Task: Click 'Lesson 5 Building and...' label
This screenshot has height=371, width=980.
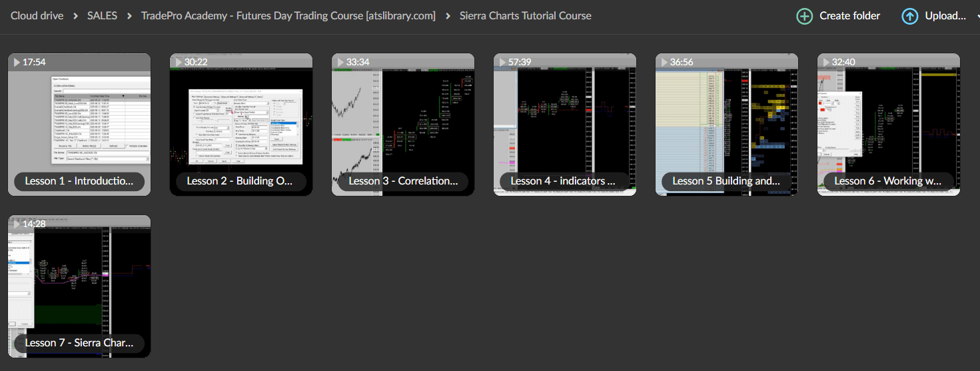Action: point(727,181)
